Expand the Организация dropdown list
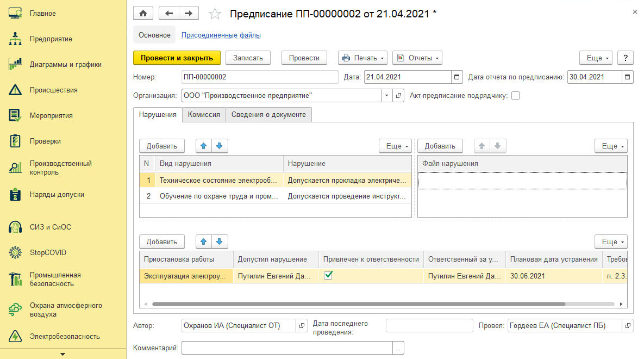 tap(386, 95)
